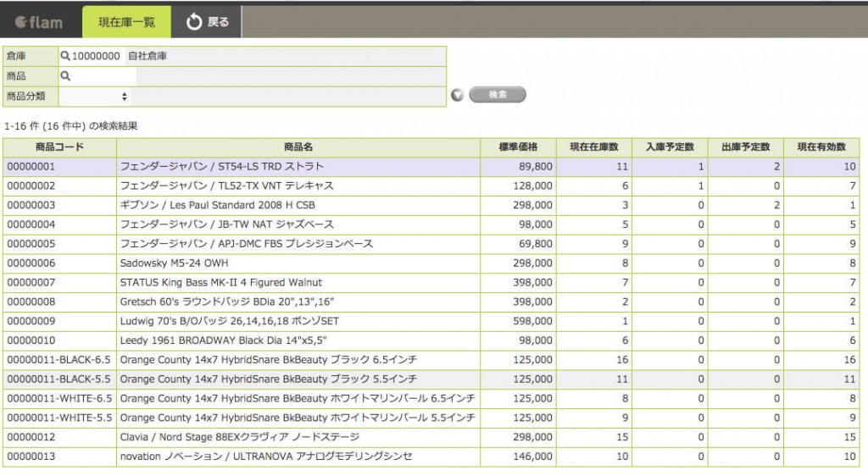Click STATUS King Bass MK-II 4 Figured Walnut
The height and width of the screenshot is (476, 868).
pyautogui.click(x=221, y=283)
